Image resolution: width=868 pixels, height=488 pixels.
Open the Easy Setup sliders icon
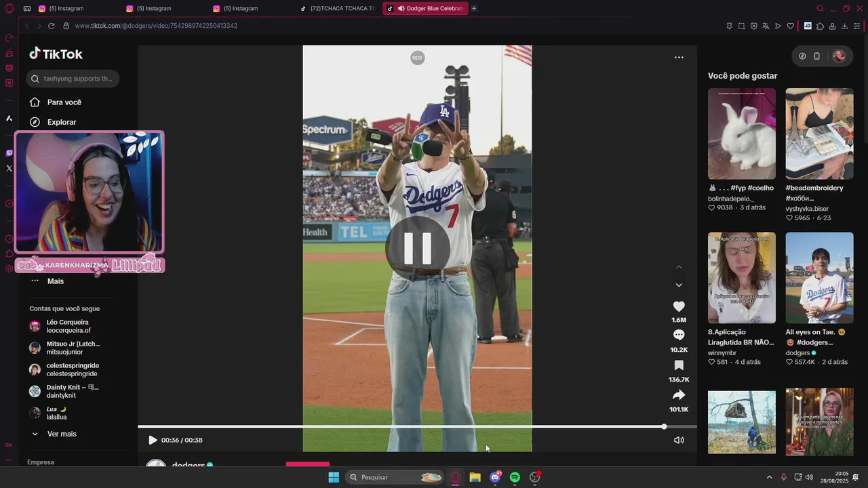click(856, 26)
